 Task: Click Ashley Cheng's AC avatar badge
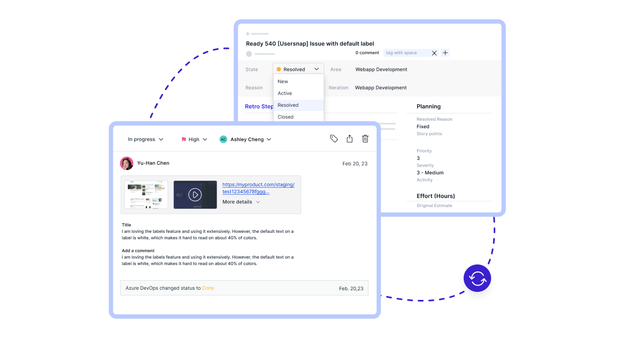pyautogui.click(x=223, y=139)
